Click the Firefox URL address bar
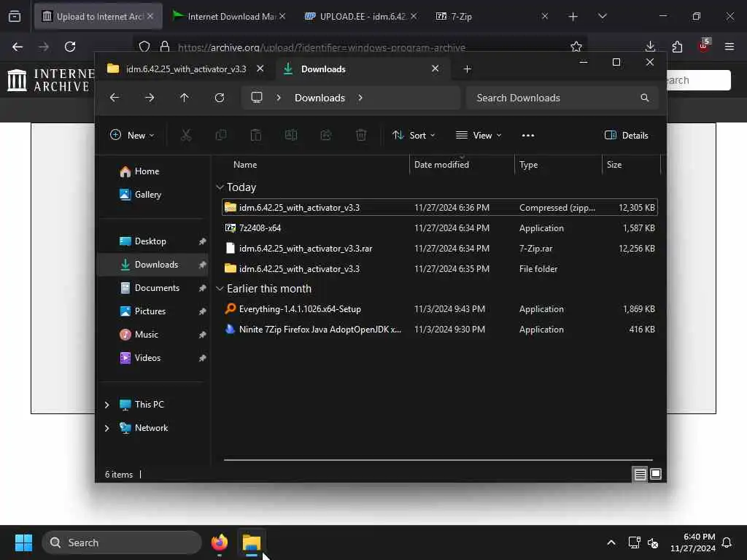This screenshot has height=560, width=747. click(360, 47)
